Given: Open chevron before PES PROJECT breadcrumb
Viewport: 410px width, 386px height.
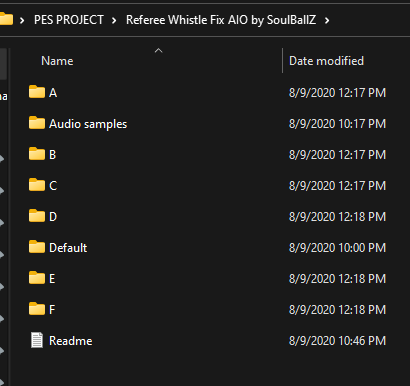Looking at the screenshot, I should click(x=22, y=21).
